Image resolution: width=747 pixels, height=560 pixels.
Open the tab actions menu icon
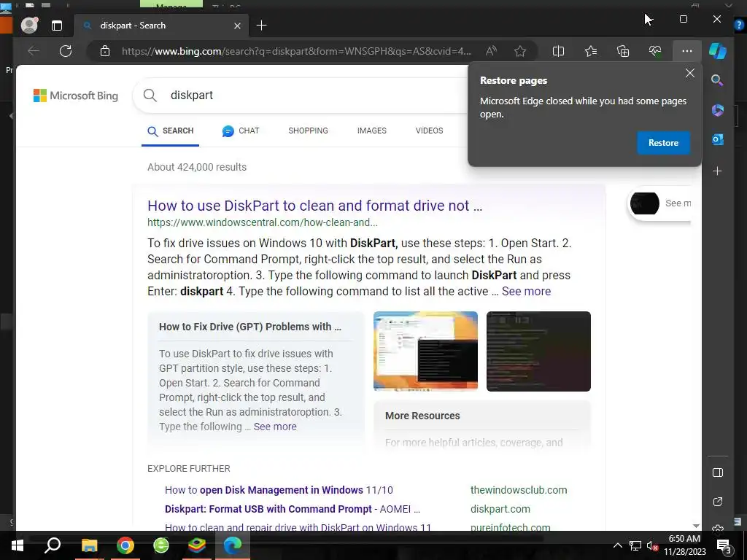pos(57,26)
